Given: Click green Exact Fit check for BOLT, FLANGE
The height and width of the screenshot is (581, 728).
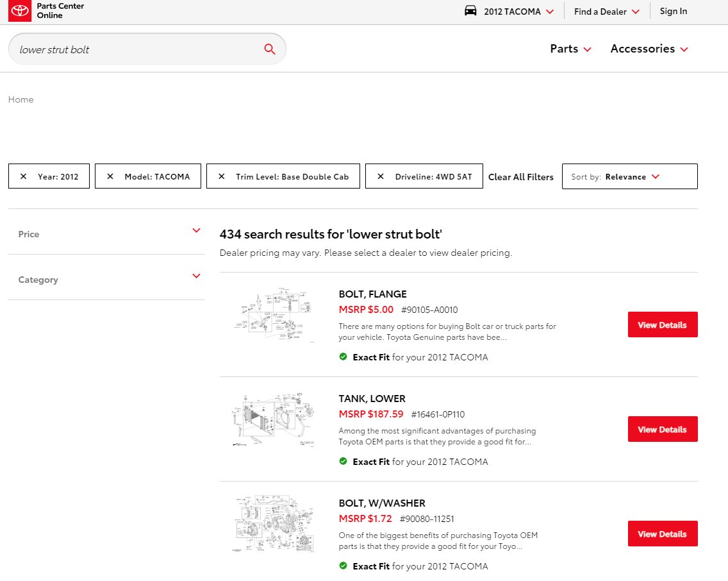Looking at the screenshot, I should (343, 357).
